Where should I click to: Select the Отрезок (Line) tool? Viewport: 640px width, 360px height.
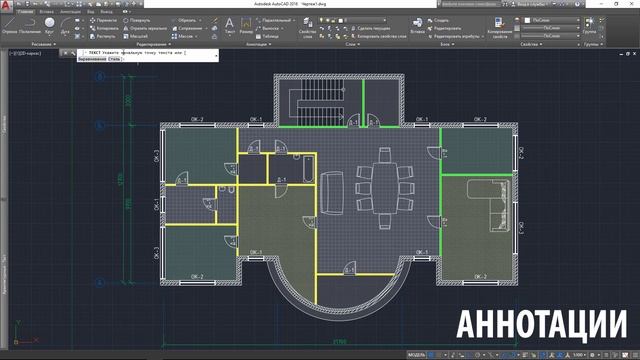point(10,25)
